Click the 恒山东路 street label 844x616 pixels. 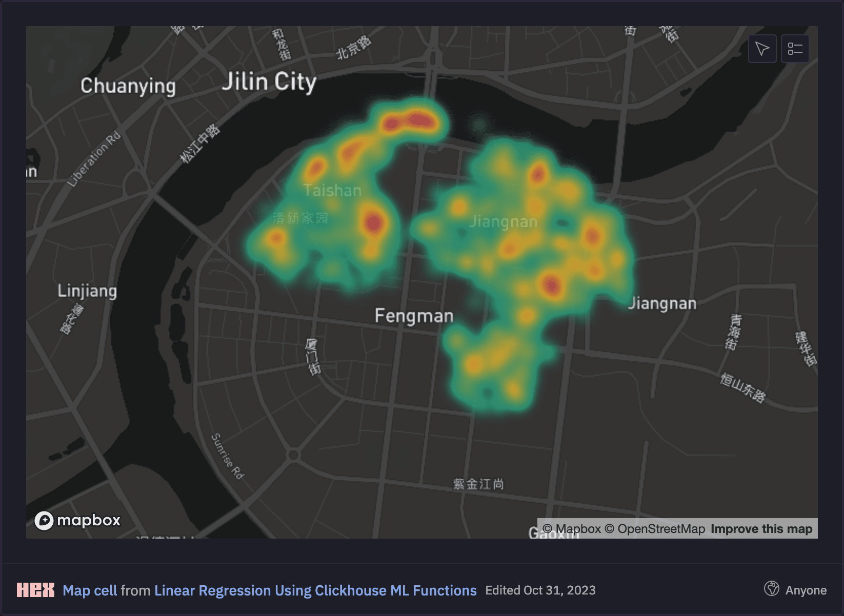pos(743,387)
